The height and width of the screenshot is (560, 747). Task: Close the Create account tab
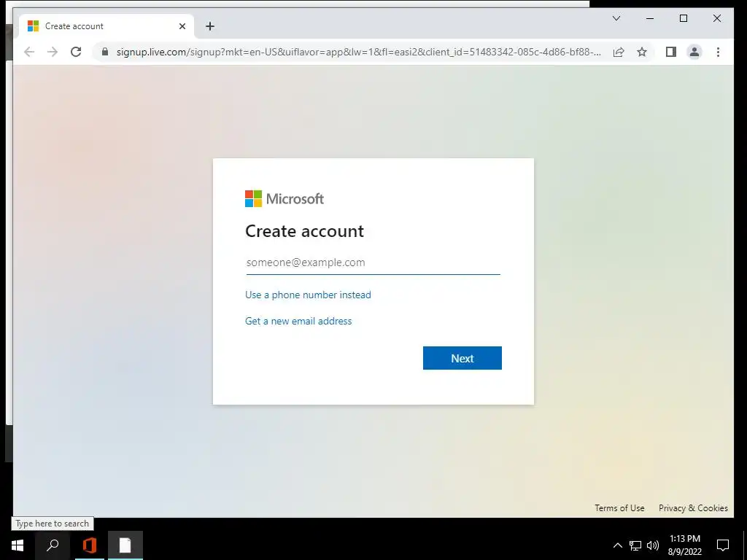(x=182, y=26)
